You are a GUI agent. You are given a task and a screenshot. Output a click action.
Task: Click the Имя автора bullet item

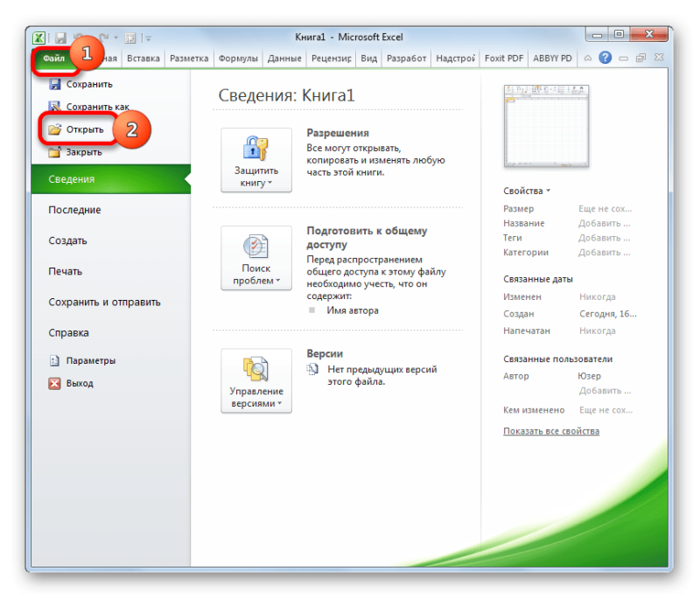coord(353,310)
